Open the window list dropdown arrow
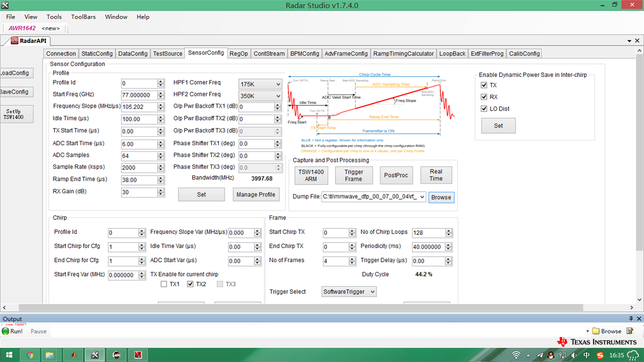 (629, 41)
